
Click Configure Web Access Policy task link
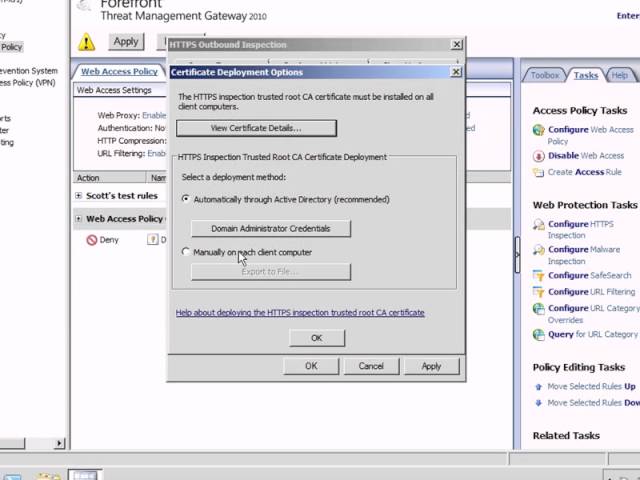tap(591, 136)
